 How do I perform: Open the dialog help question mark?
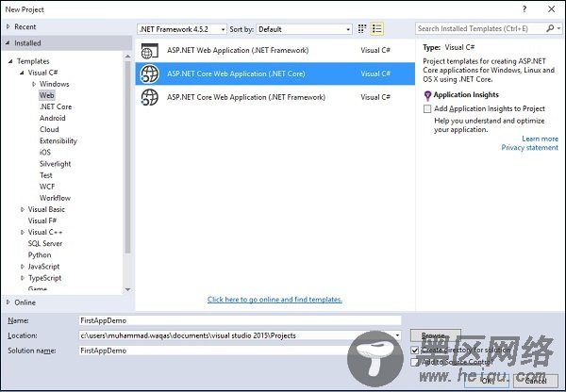[x=524, y=9]
